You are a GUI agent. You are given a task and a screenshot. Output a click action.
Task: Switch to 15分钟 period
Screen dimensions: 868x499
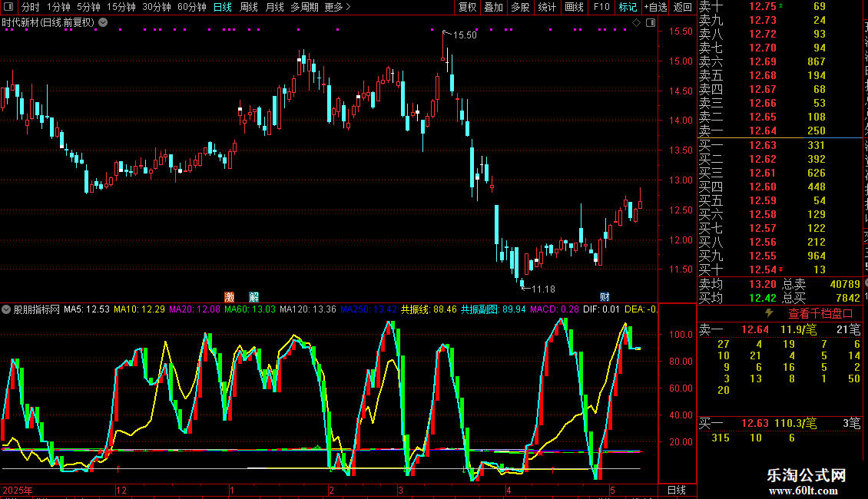121,7
